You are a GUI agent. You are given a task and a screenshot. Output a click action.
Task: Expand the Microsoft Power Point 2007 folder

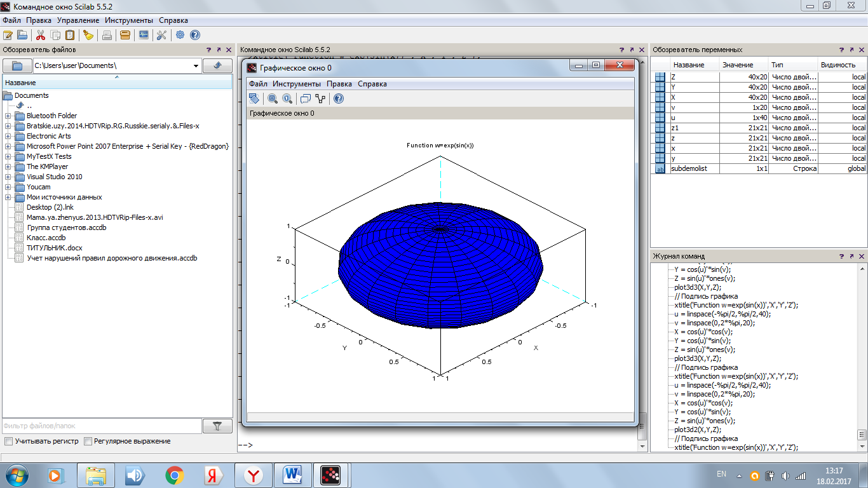[8, 146]
